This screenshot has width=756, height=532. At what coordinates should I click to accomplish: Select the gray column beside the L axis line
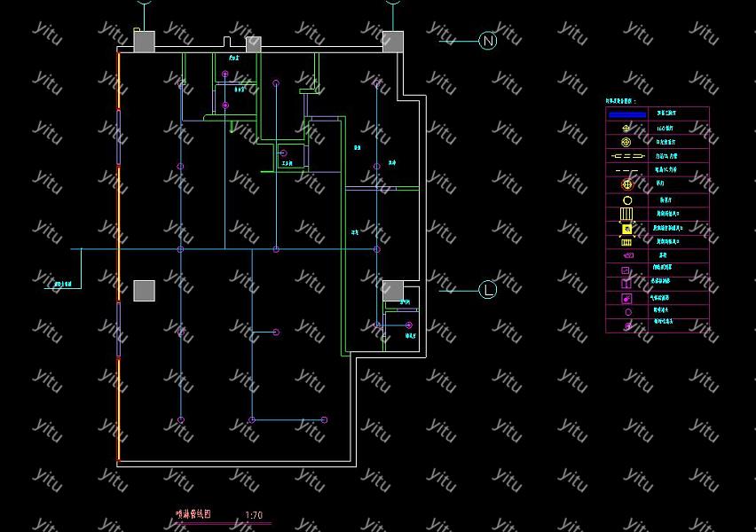pyautogui.click(x=392, y=290)
